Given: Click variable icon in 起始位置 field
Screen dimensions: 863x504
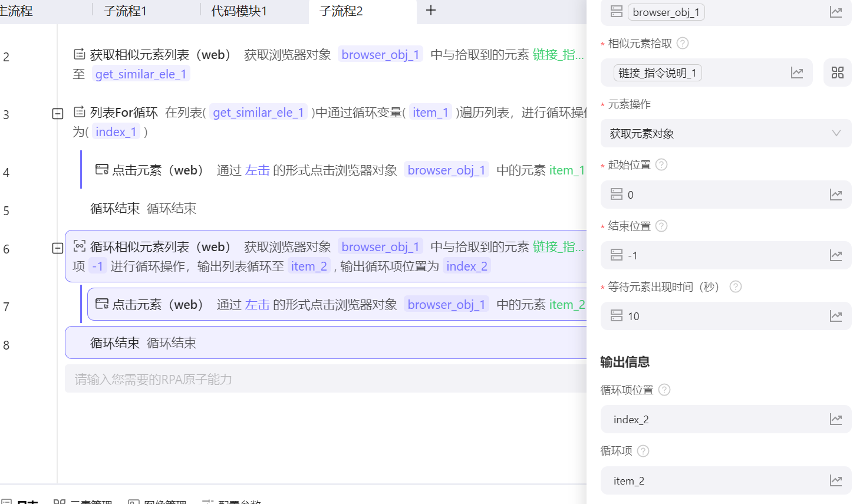Looking at the screenshot, I should 835,195.
